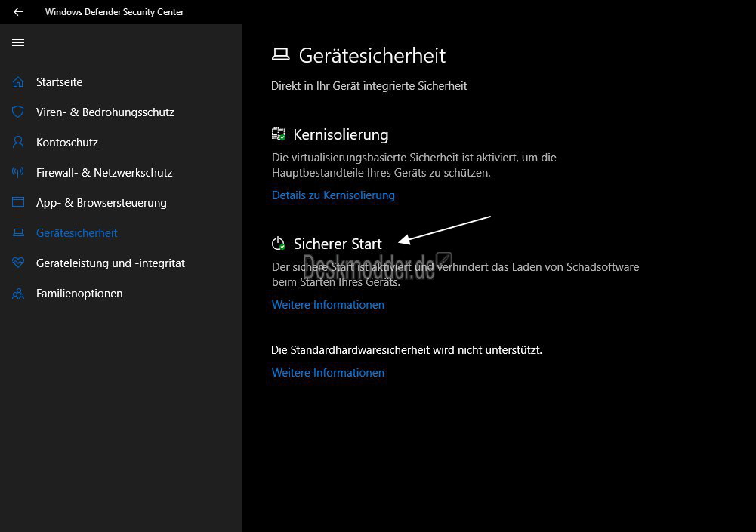Select Kontoschutz in the sidebar

click(67, 143)
